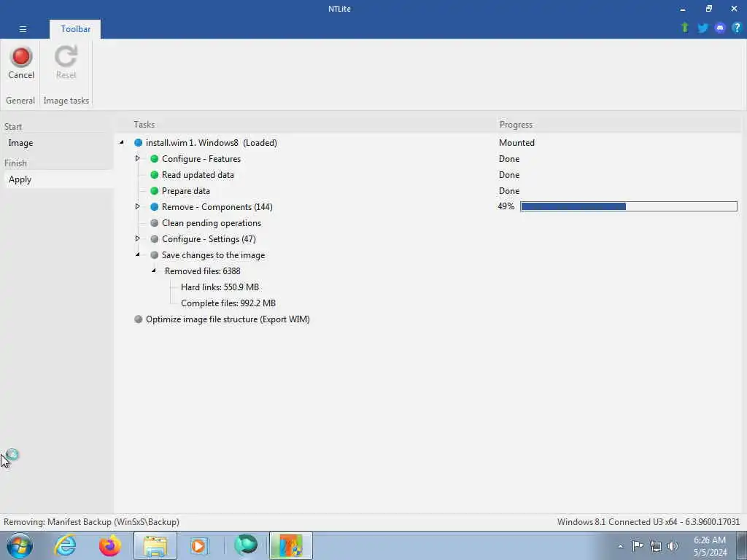
Task: Click the Tasks column header
Action: point(144,124)
